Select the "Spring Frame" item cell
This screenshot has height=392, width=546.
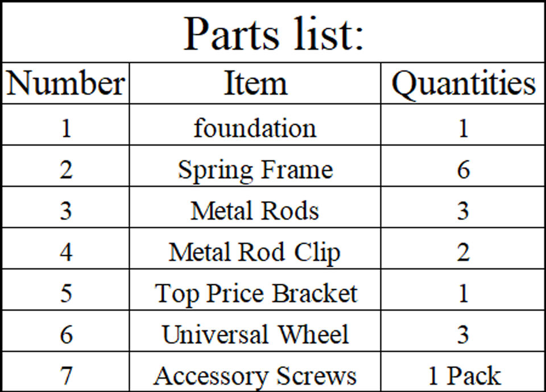tap(255, 169)
